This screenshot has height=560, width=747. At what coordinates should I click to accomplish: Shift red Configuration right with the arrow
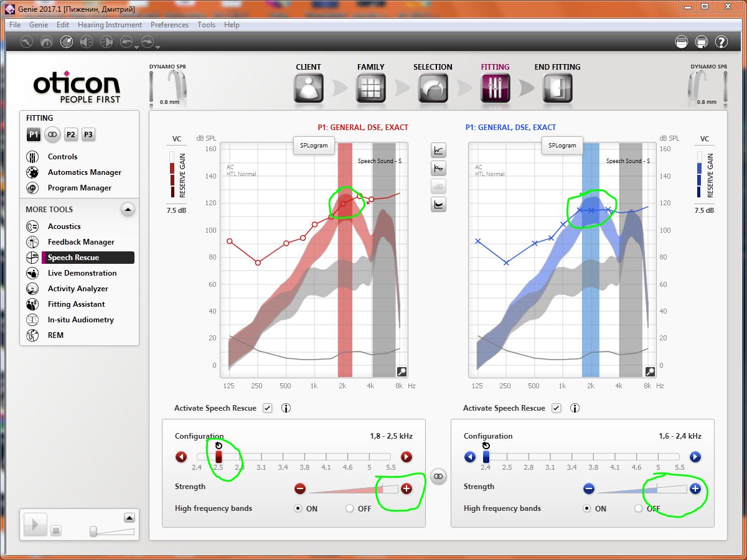[406, 457]
